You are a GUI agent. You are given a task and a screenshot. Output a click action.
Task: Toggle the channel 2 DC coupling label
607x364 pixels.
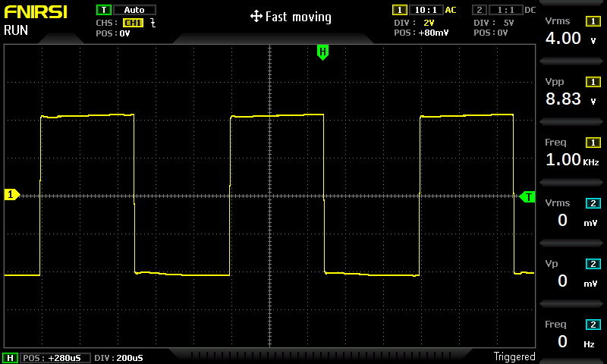(530, 10)
